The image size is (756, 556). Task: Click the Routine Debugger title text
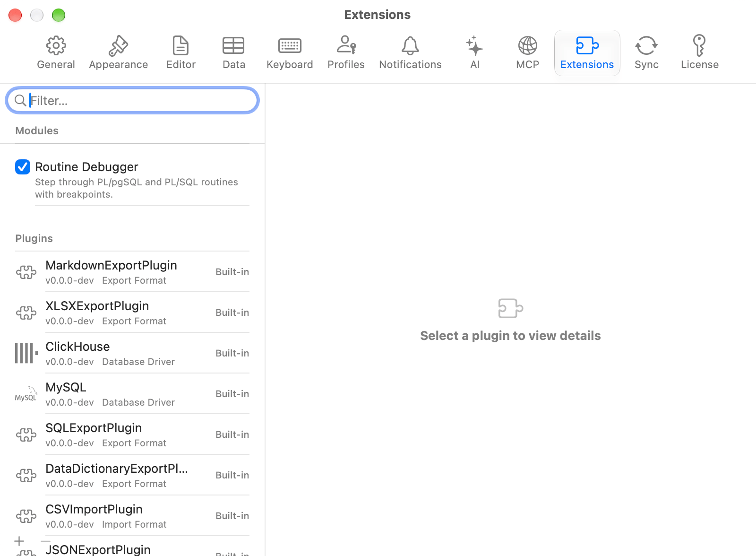pos(86,167)
